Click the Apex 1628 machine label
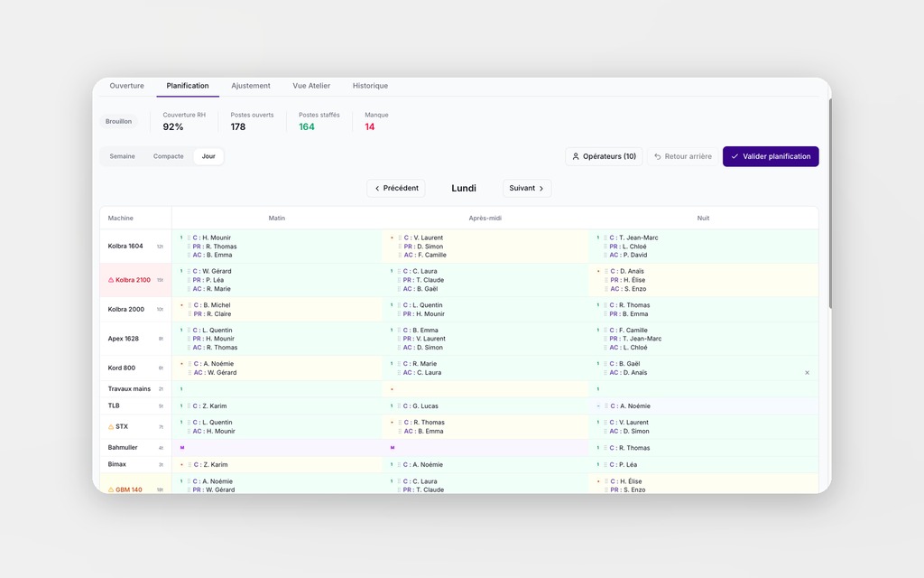This screenshot has height=578, width=924. pos(123,339)
